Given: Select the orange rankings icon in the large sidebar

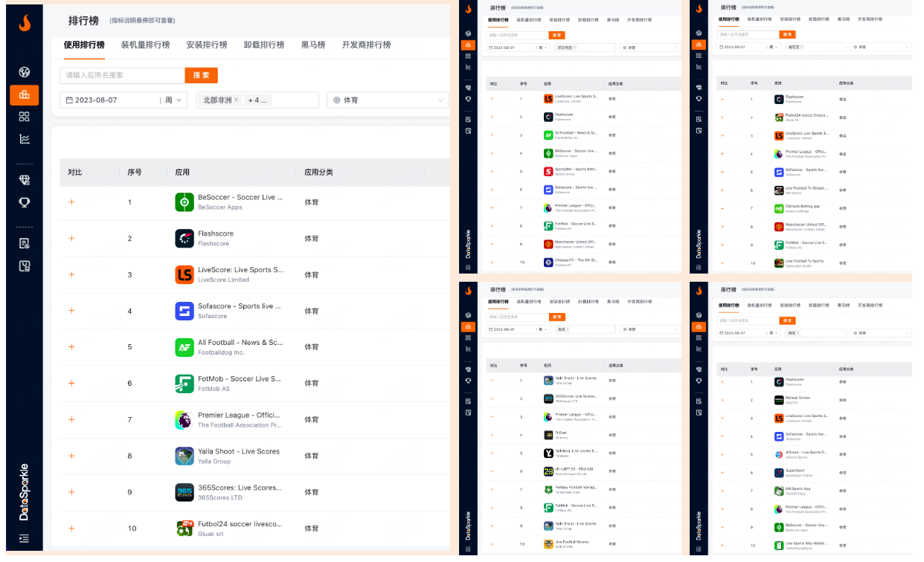Looking at the screenshot, I should (x=25, y=94).
